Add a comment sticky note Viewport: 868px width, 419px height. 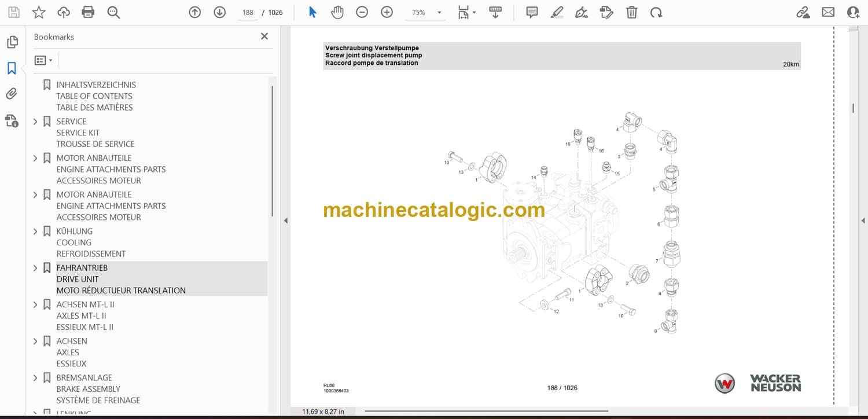[532, 12]
